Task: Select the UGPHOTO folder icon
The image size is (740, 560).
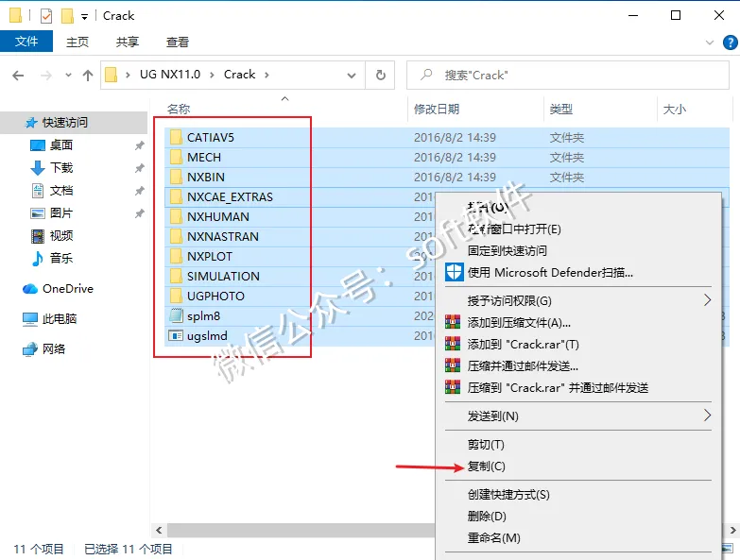Action: (176, 296)
